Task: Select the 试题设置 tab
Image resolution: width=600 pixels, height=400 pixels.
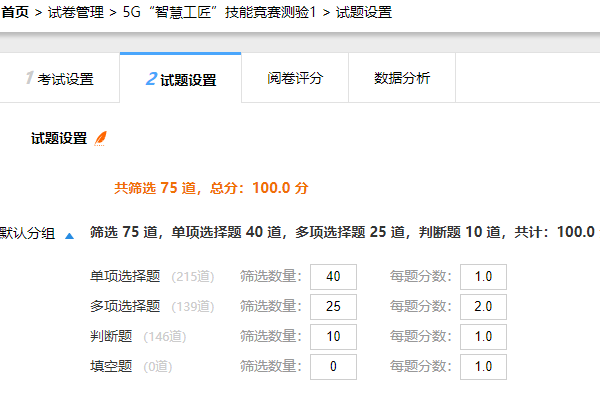Action: pos(181,79)
